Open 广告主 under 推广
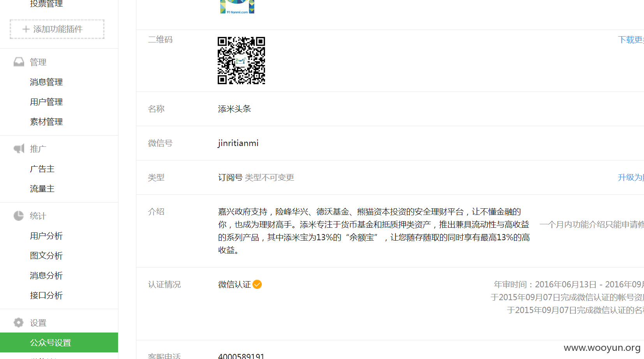This screenshot has height=359, width=644. (42, 169)
